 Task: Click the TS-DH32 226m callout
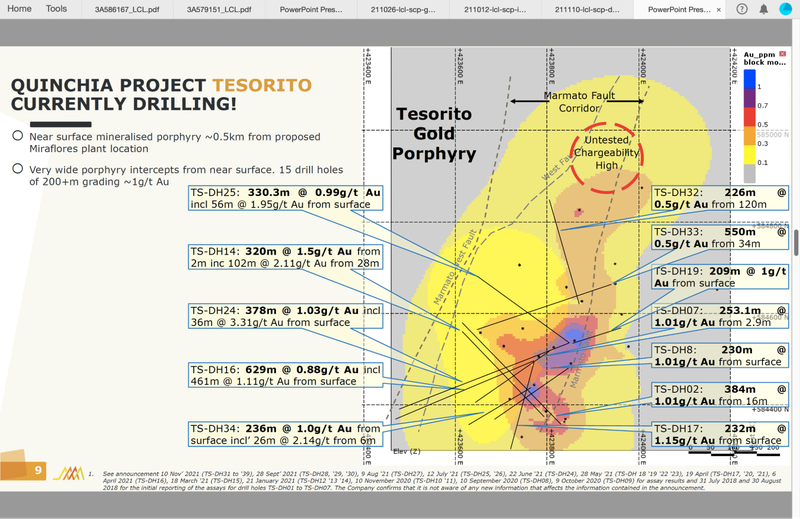coord(720,198)
